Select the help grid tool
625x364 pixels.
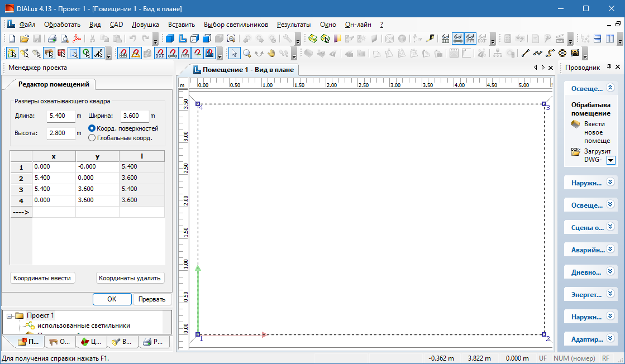click(575, 53)
